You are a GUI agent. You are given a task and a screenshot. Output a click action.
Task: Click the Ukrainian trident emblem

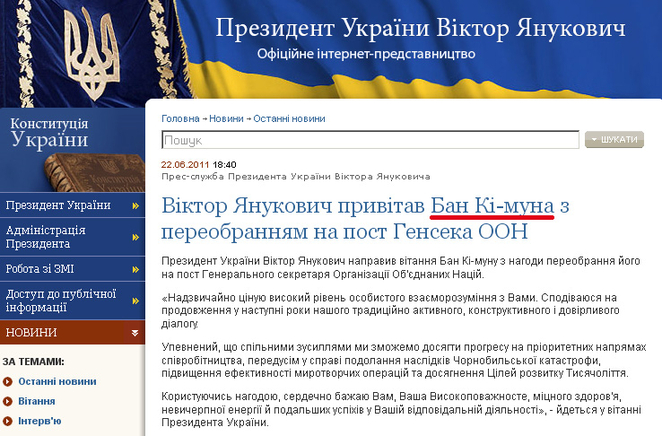click(x=72, y=56)
